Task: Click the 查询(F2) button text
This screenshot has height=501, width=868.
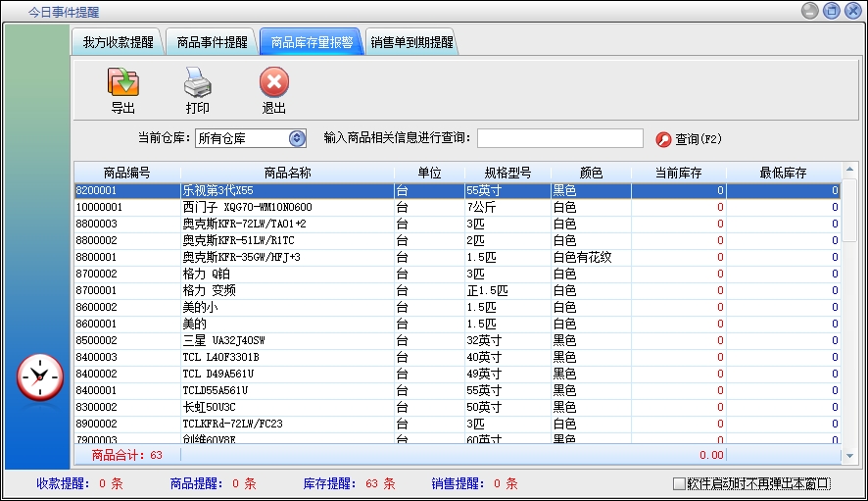Action: click(699, 139)
